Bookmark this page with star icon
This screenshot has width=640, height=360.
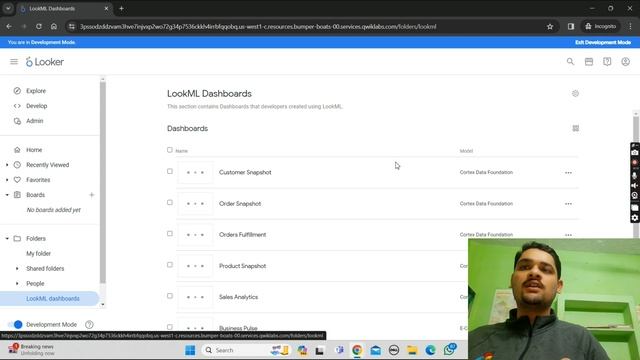click(x=550, y=27)
